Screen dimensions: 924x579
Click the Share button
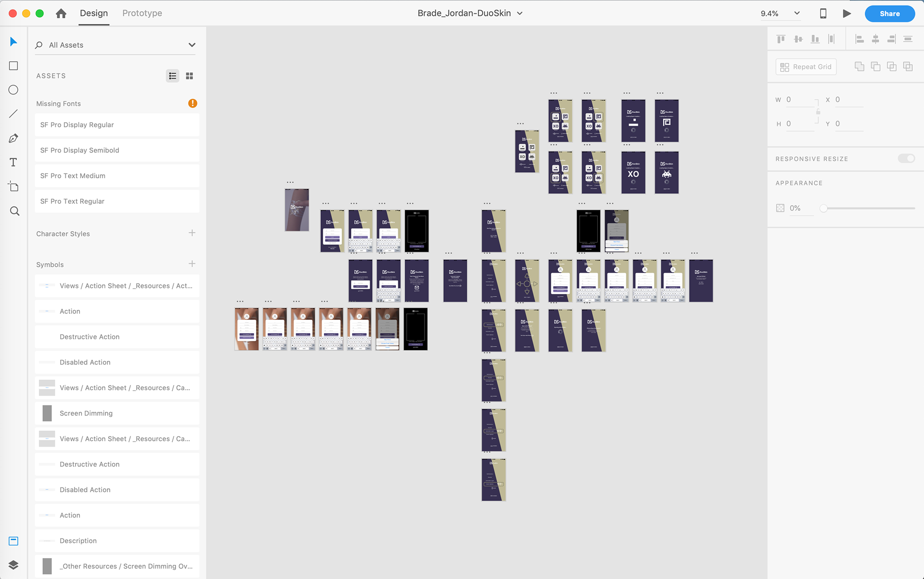[889, 13]
